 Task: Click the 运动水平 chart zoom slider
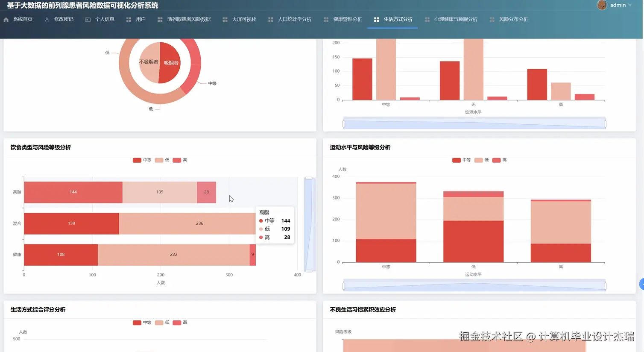click(x=474, y=286)
